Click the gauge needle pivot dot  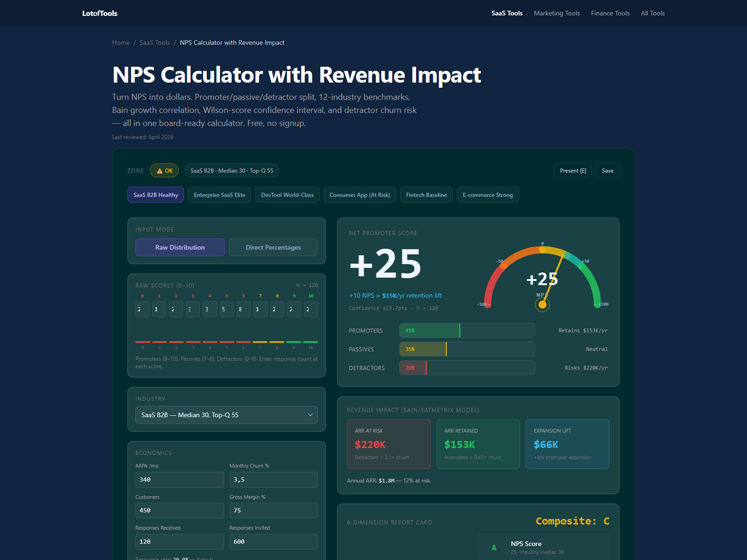coord(542,305)
